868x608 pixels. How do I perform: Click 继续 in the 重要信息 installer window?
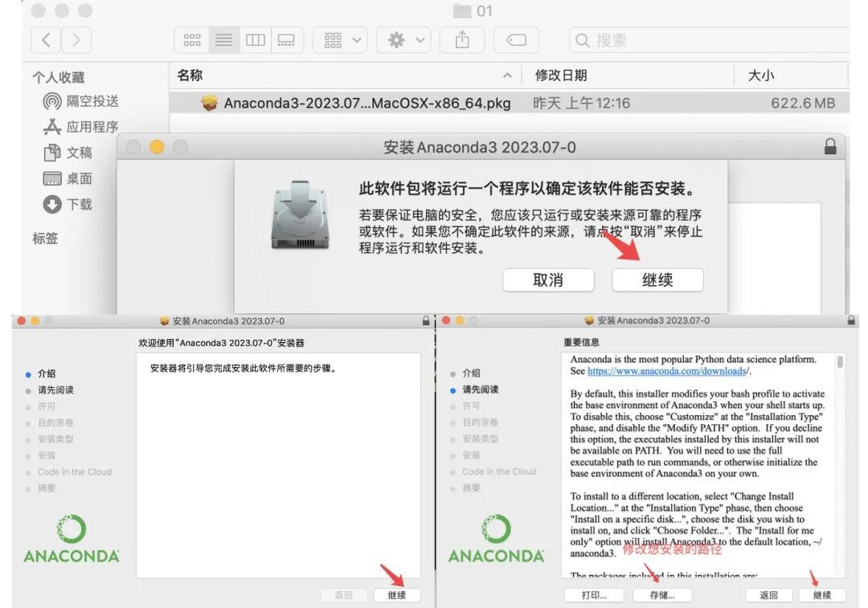pyautogui.click(x=822, y=595)
